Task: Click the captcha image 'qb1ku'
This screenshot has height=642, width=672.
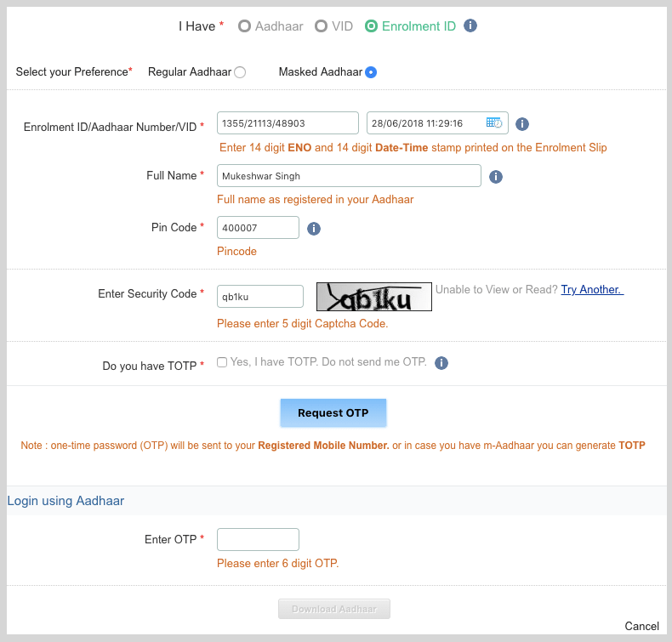Action: 373,297
